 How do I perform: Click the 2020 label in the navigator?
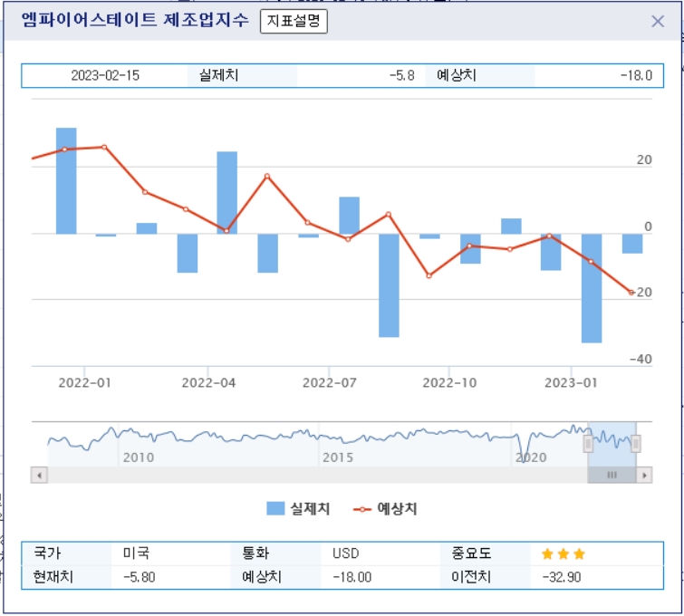[x=531, y=457]
